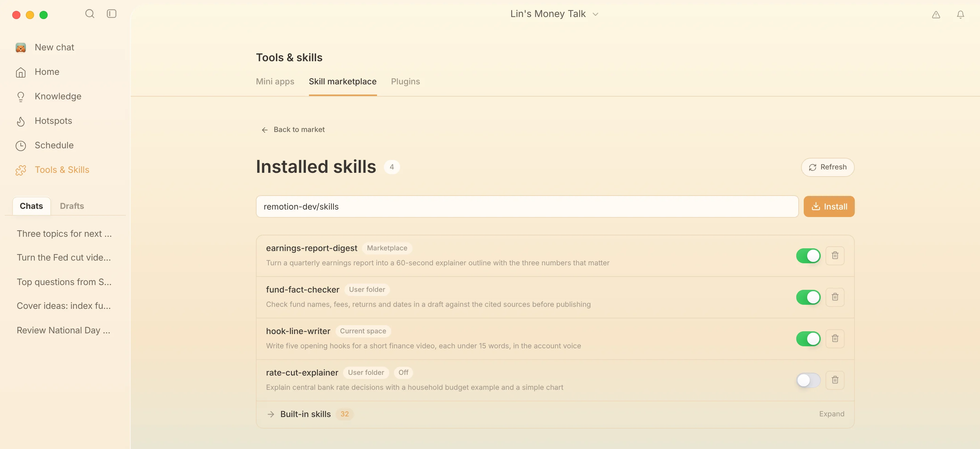Expand the Built-in skills section arrow
Screen dimensions: 980x449
click(271, 414)
